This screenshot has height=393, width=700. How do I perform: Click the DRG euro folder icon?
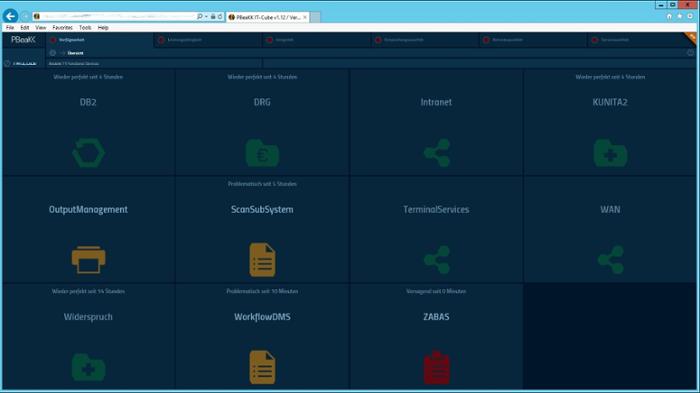coord(262,153)
